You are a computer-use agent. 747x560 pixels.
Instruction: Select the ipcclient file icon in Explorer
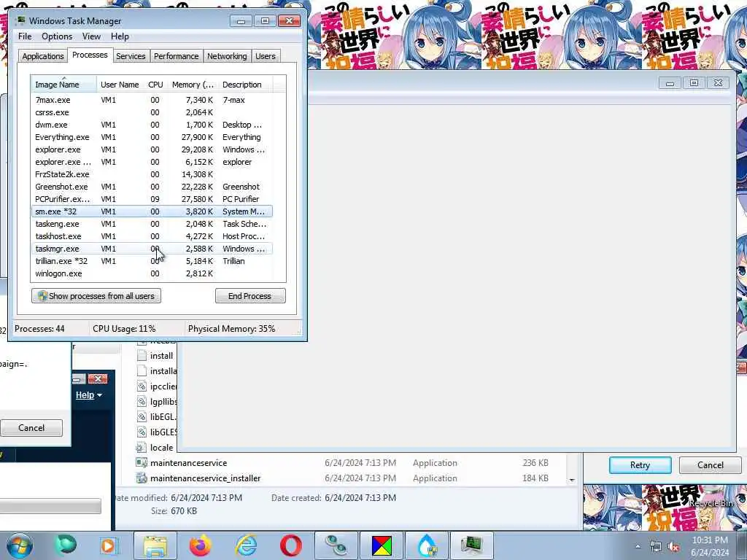pyautogui.click(x=142, y=386)
